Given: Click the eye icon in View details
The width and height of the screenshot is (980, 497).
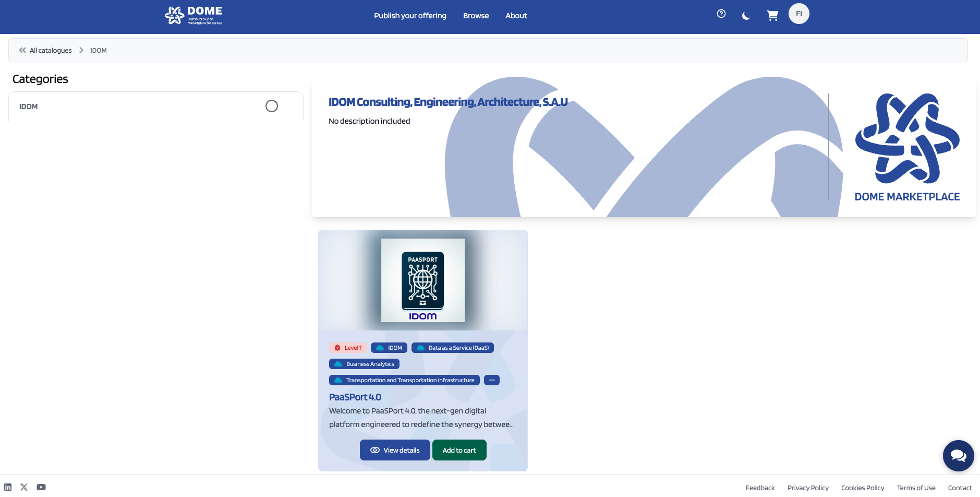Looking at the screenshot, I should point(375,450).
